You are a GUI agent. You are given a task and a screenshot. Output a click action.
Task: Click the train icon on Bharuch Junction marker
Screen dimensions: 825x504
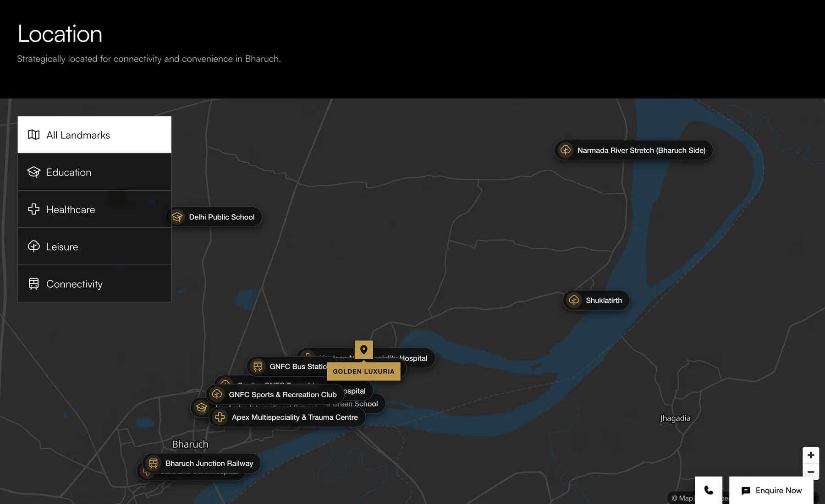(154, 463)
